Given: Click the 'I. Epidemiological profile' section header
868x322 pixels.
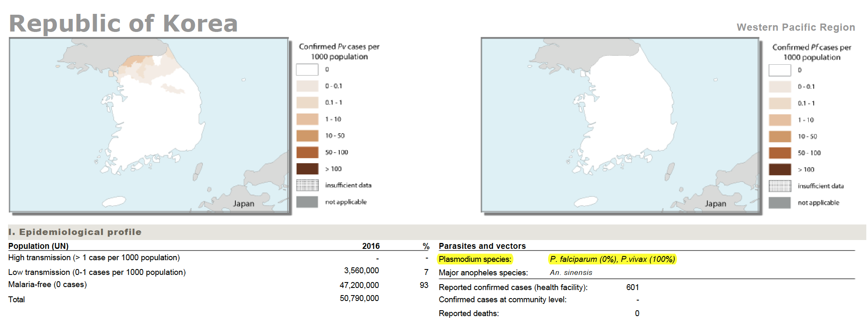Looking at the screenshot, I should 75,232.
